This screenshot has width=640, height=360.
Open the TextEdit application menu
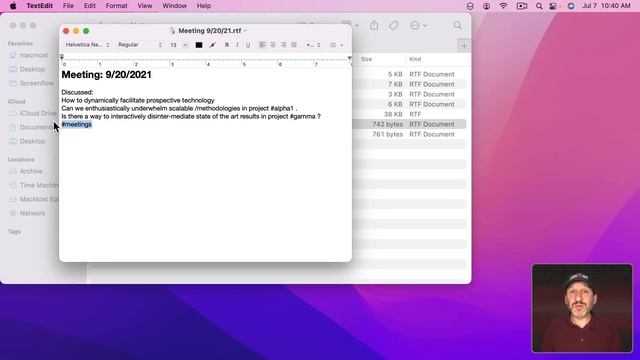click(40, 6)
